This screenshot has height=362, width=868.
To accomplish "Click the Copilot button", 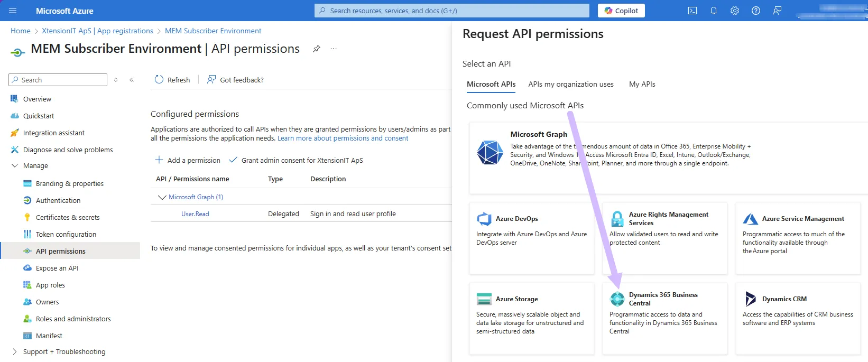I will tap(621, 11).
